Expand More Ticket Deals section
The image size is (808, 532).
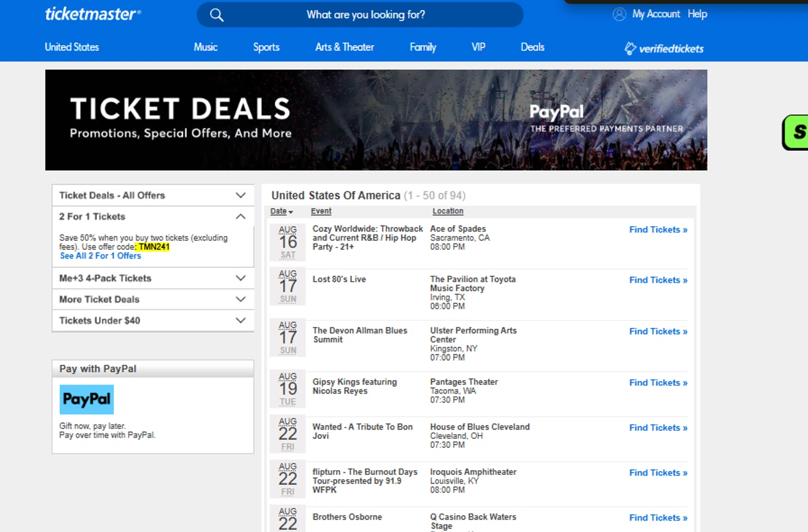coord(153,299)
